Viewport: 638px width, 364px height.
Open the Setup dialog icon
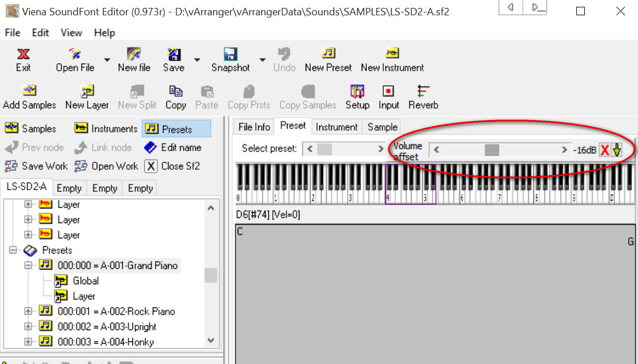357,91
